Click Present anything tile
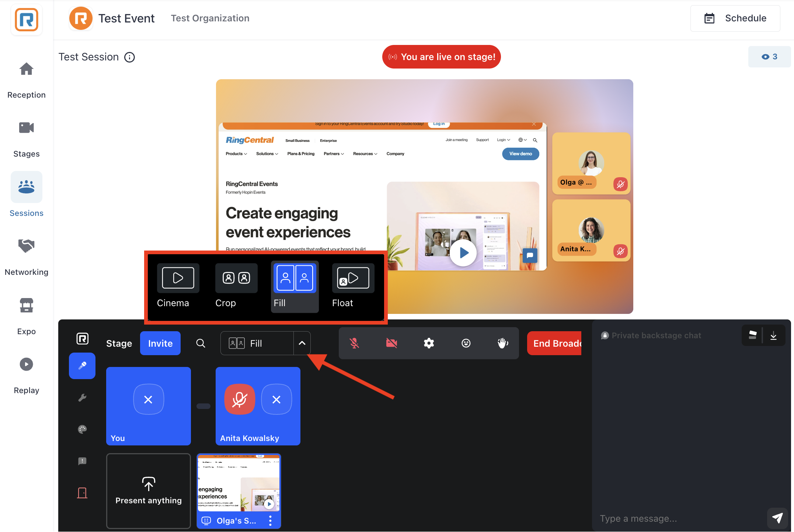 [x=149, y=491]
